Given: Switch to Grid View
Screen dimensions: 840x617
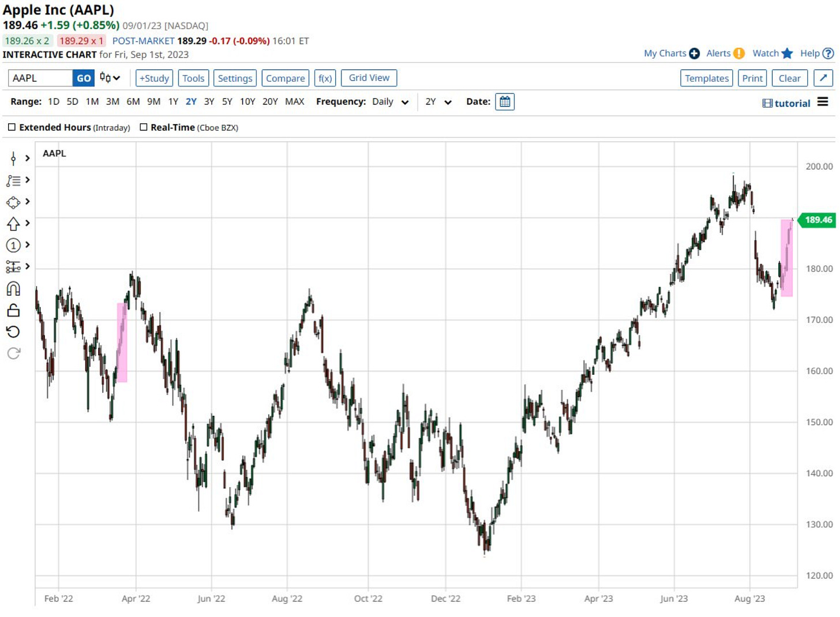Looking at the screenshot, I should click(369, 78).
